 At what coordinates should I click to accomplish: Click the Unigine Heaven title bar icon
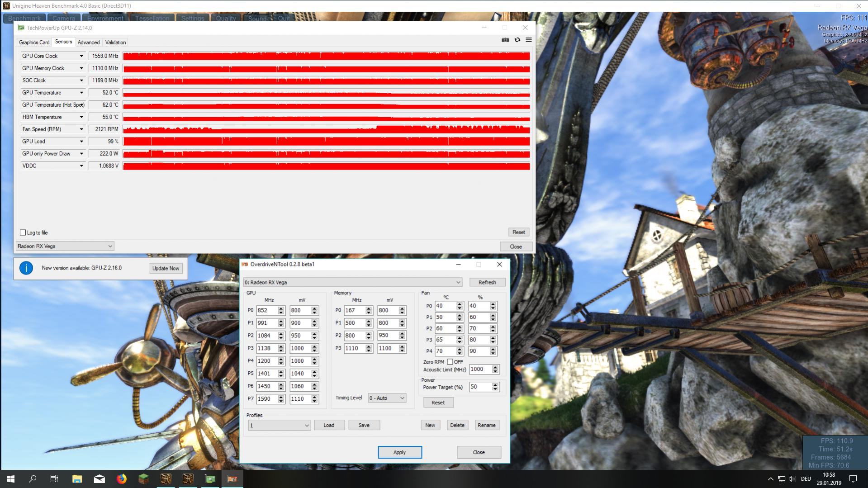[6, 6]
